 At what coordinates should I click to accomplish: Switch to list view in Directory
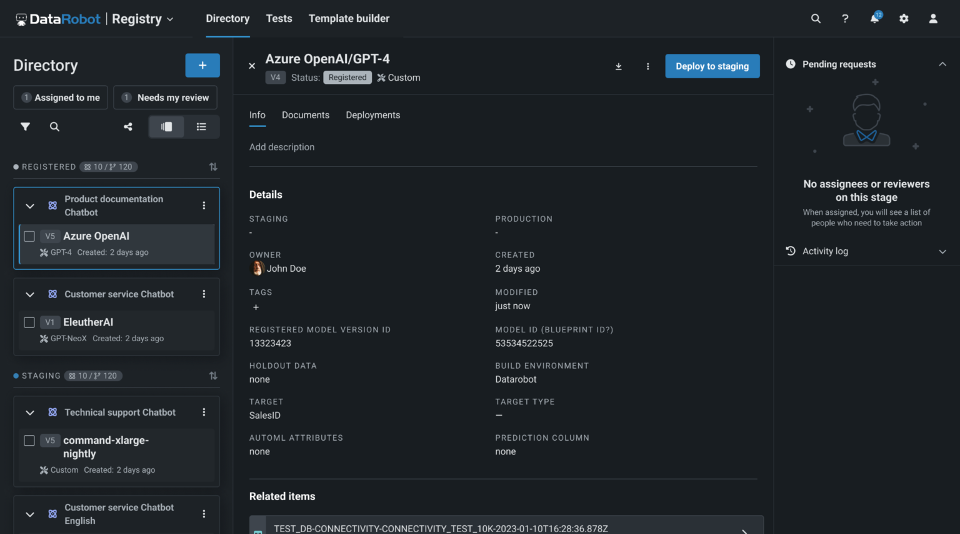(x=201, y=127)
